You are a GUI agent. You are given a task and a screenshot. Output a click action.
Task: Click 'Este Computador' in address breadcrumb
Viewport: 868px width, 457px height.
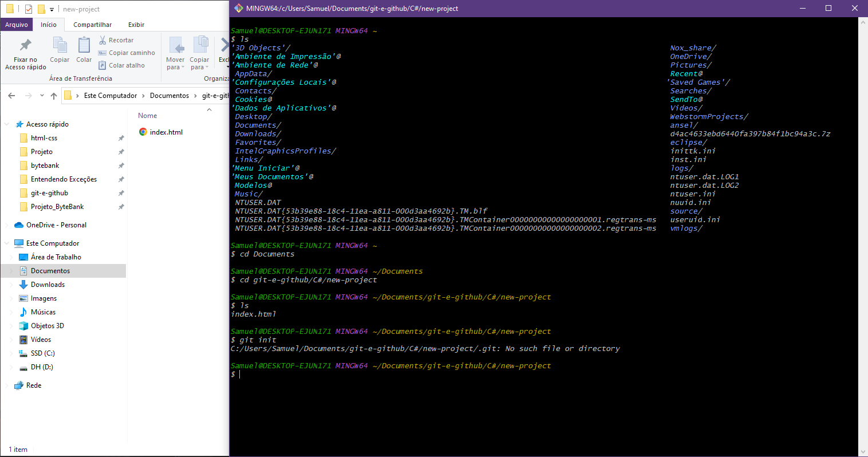pos(111,96)
